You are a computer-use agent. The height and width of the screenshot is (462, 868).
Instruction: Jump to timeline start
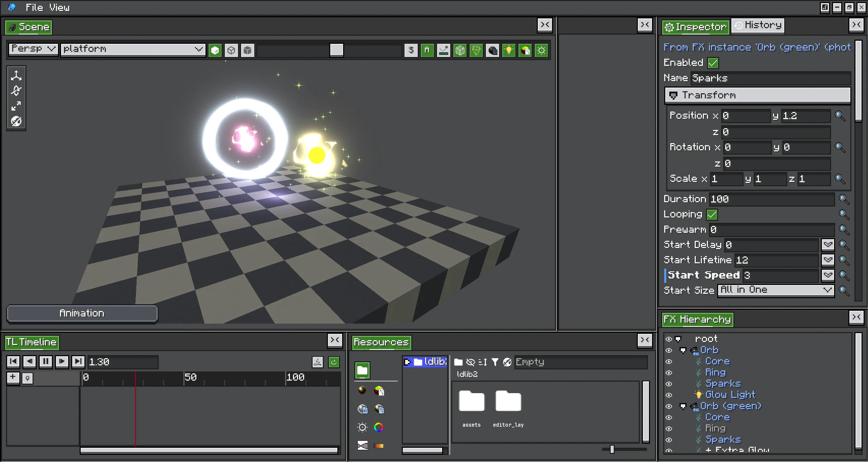click(13, 361)
